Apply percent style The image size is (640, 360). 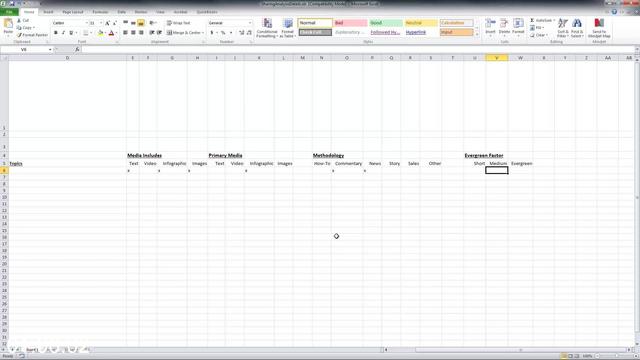223,33
